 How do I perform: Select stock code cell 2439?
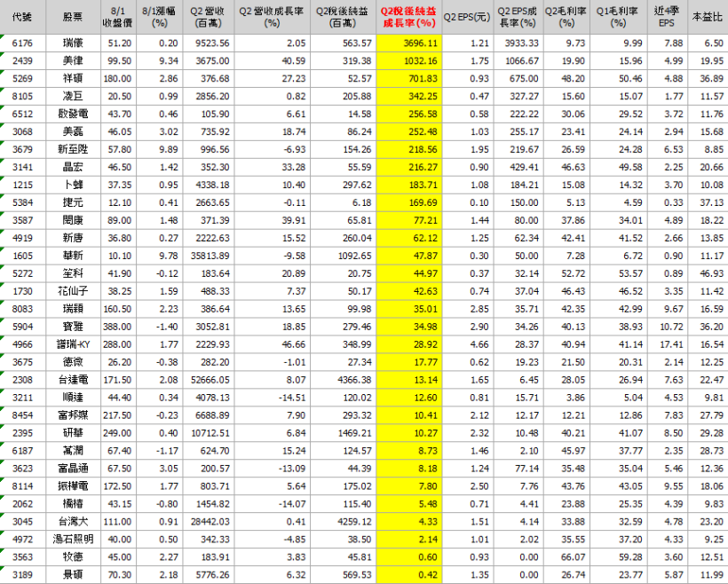(22, 61)
